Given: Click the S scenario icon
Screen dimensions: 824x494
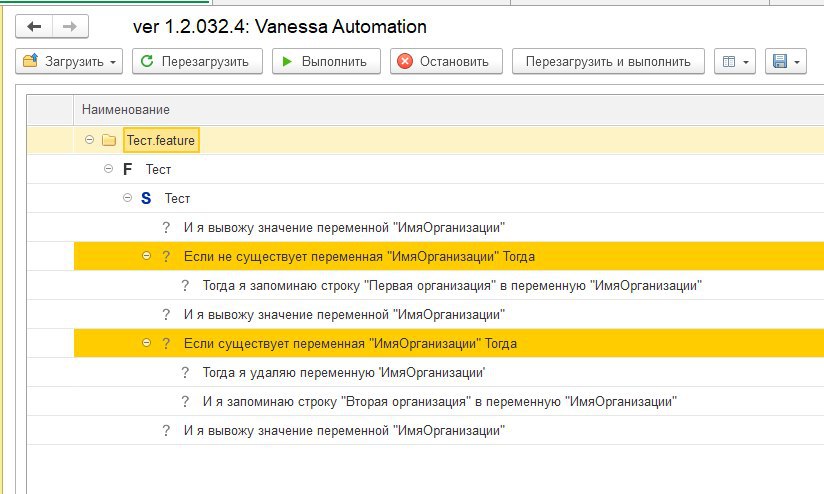Looking at the screenshot, I should point(146,198).
